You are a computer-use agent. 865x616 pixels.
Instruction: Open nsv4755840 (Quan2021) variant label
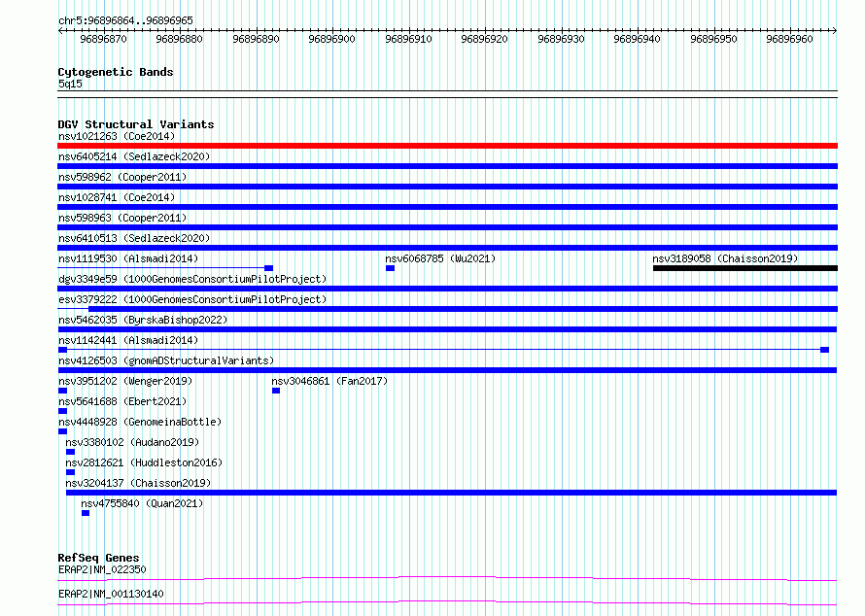point(142,503)
